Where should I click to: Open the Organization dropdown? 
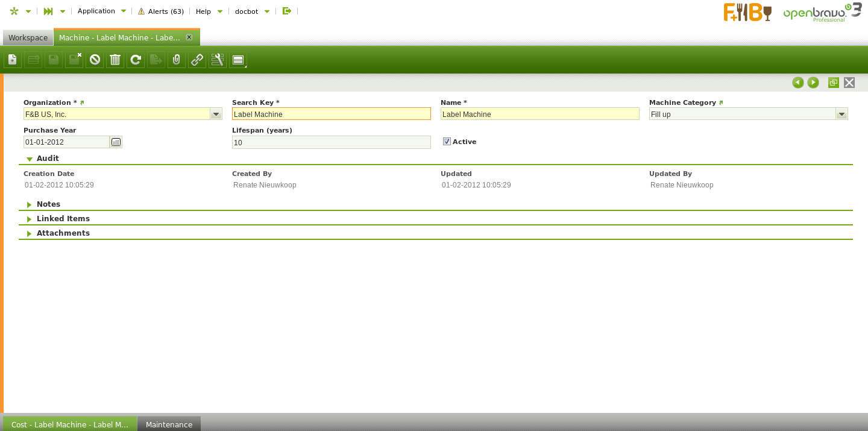click(216, 114)
